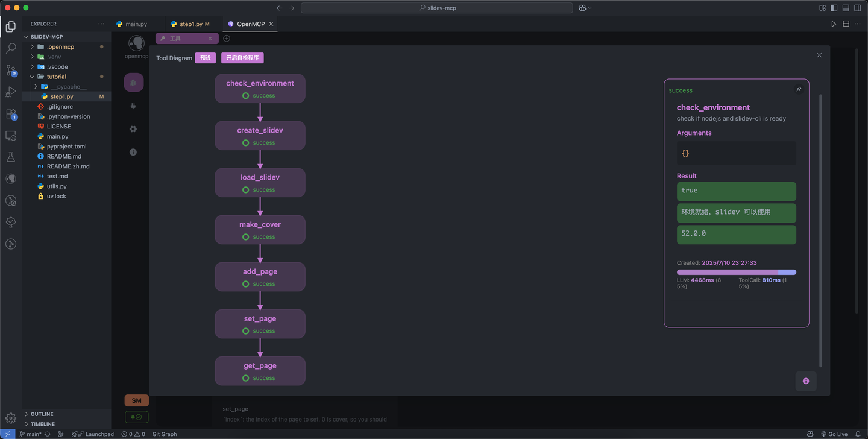The height and width of the screenshot is (439, 868).
Task: Click the 预设 button
Action: coord(206,58)
